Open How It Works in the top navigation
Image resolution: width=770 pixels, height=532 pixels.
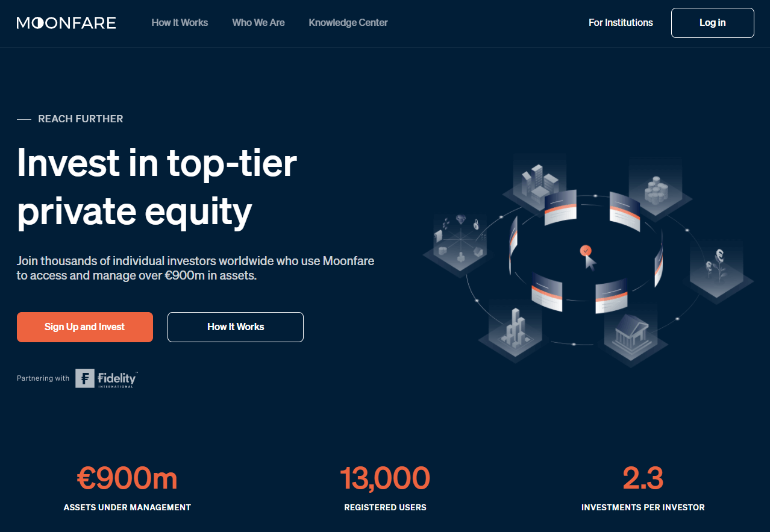point(180,23)
